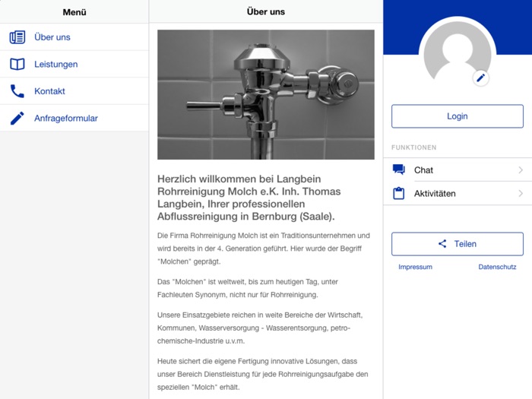Click the Teilen label in share button
The width and height of the screenshot is (532, 399).
465,244
